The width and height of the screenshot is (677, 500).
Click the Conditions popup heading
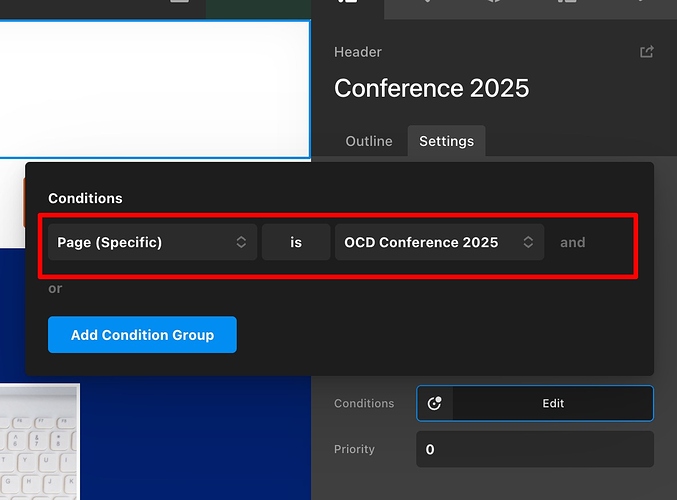pos(85,198)
